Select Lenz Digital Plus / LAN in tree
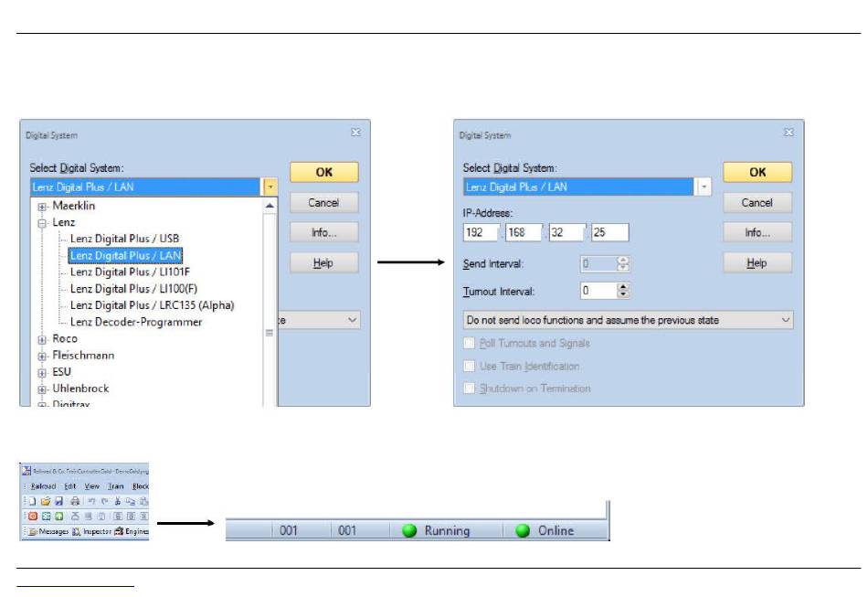Viewport: 868px width, 597px height. pyautogui.click(x=126, y=255)
